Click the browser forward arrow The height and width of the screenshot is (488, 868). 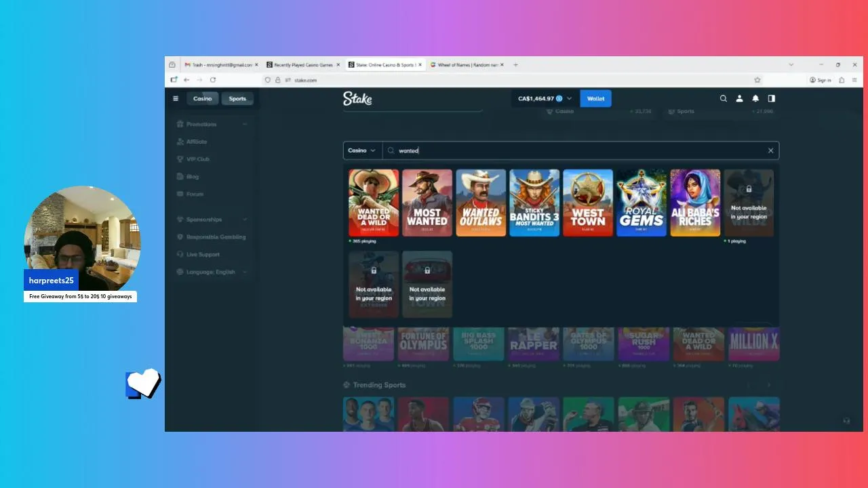[199, 80]
